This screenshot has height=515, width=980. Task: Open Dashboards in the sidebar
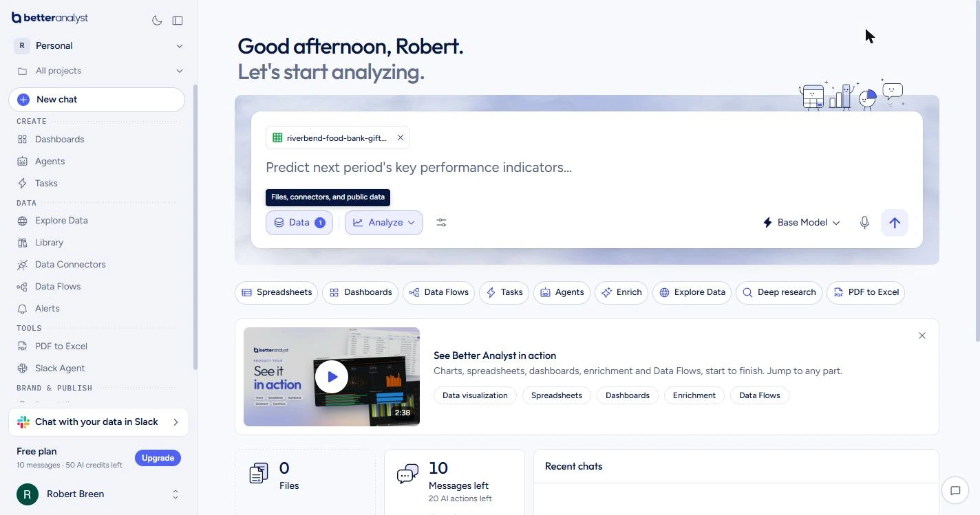[x=59, y=139]
